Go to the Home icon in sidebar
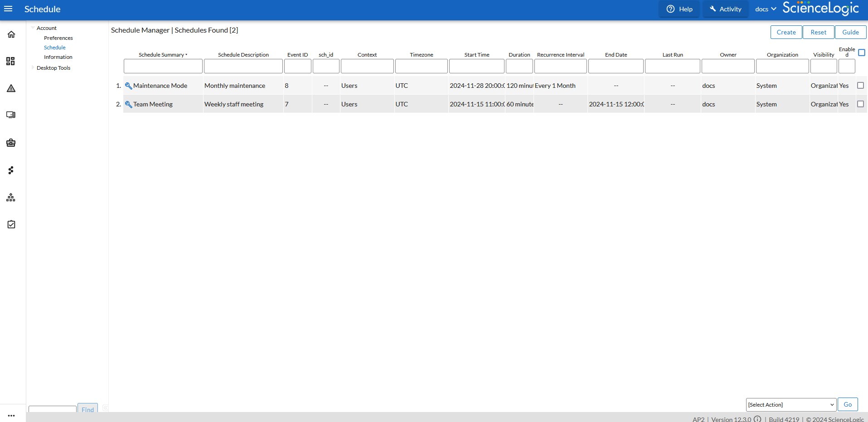The image size is (868, 422). [x=11, y=34]
